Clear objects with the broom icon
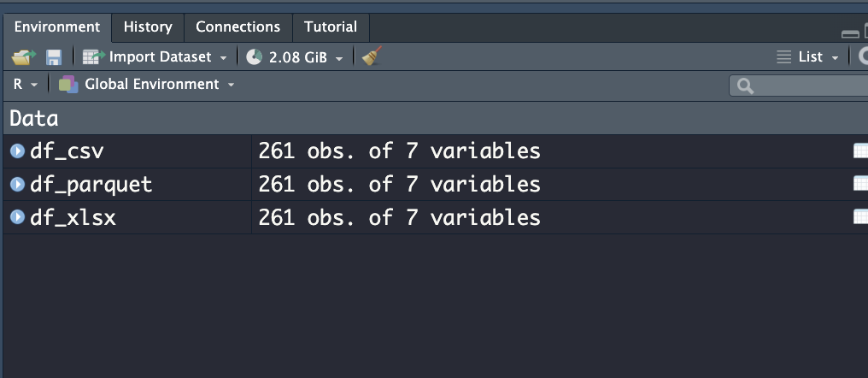This screenshot has height=378, width=868. click(372, 56)
